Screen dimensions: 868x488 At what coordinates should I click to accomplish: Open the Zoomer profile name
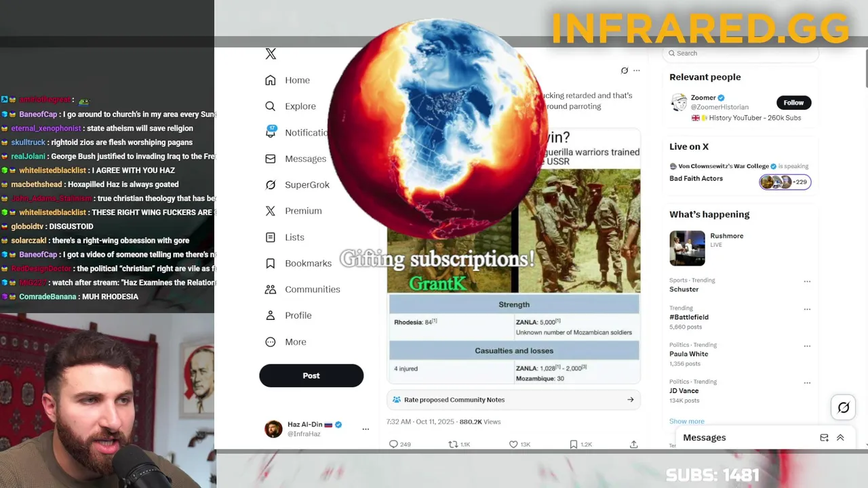tap(703, 98)
